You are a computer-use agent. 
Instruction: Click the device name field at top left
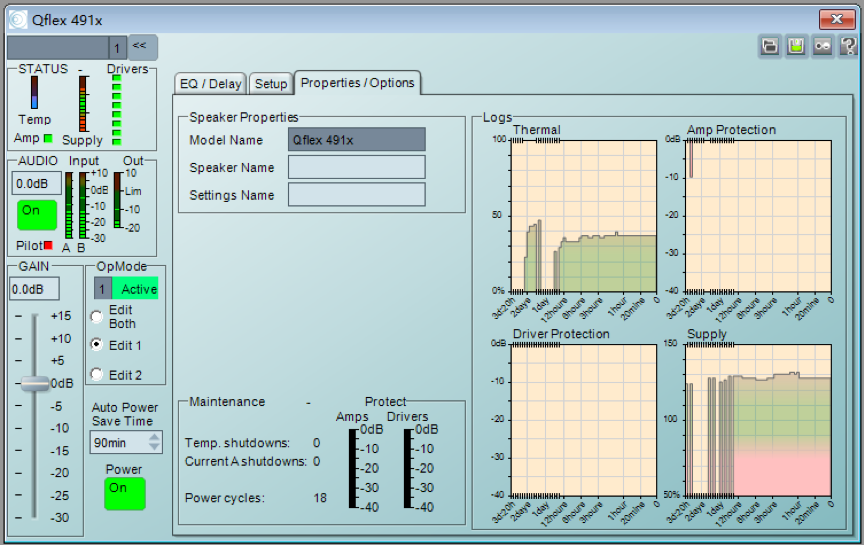pyautogui.click(x=58, y=48)
